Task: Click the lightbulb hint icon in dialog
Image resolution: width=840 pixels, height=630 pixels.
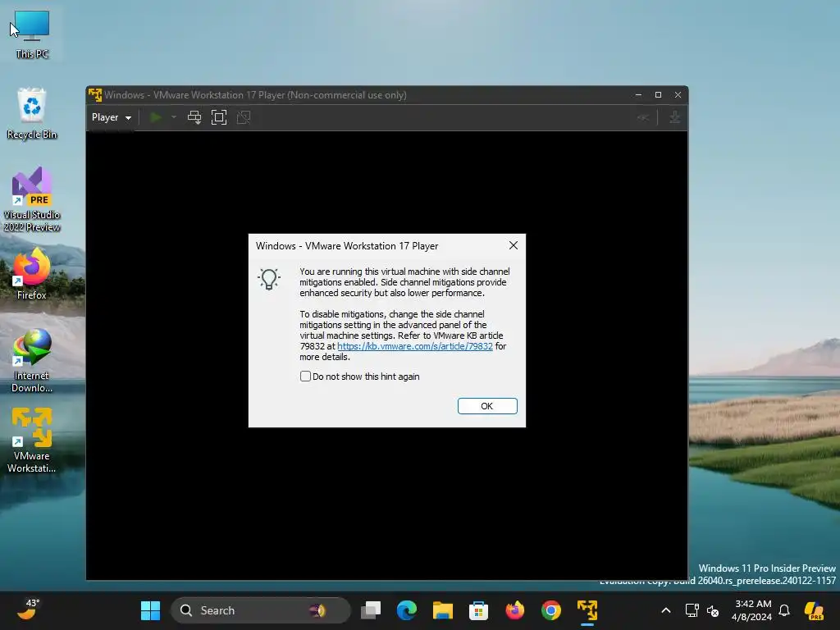Action: coord(269,279)
